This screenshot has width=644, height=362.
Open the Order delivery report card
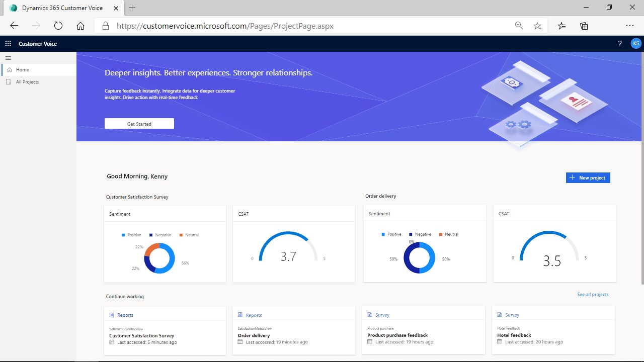(293, 331)
